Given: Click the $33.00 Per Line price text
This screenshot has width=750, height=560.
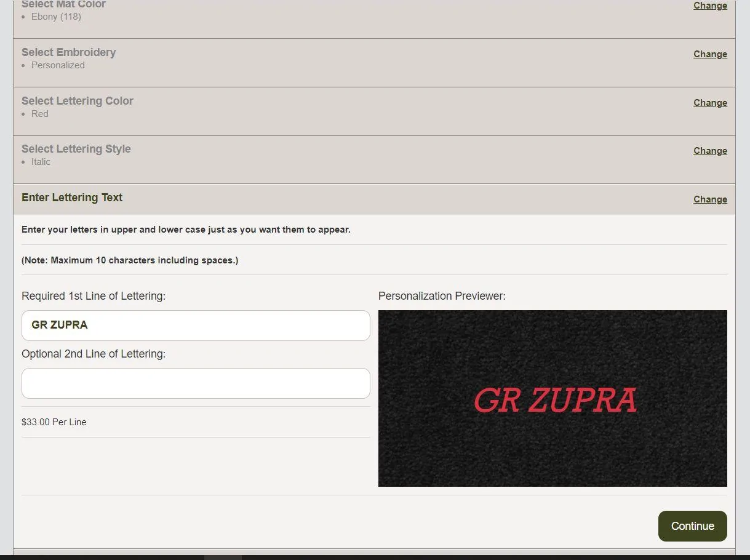Looking at the screenshot, I should (54, 422).
